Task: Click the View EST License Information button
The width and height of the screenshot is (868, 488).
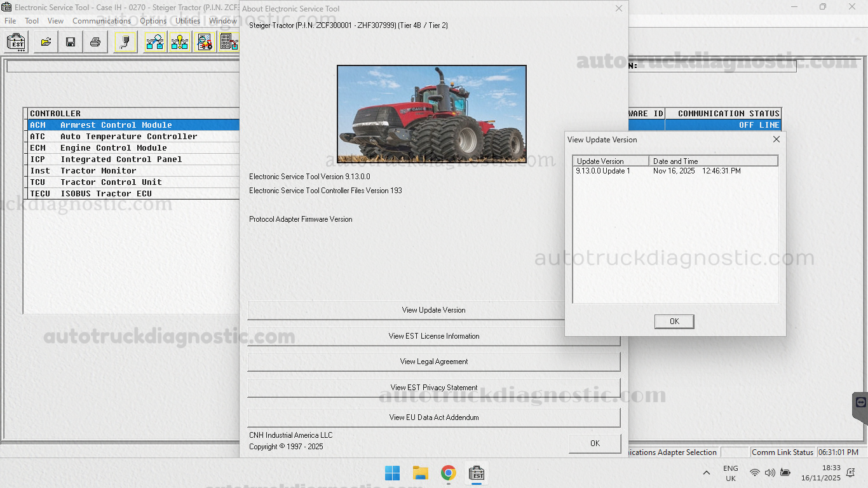Action: pyautogui.click(x=433, y=336)
